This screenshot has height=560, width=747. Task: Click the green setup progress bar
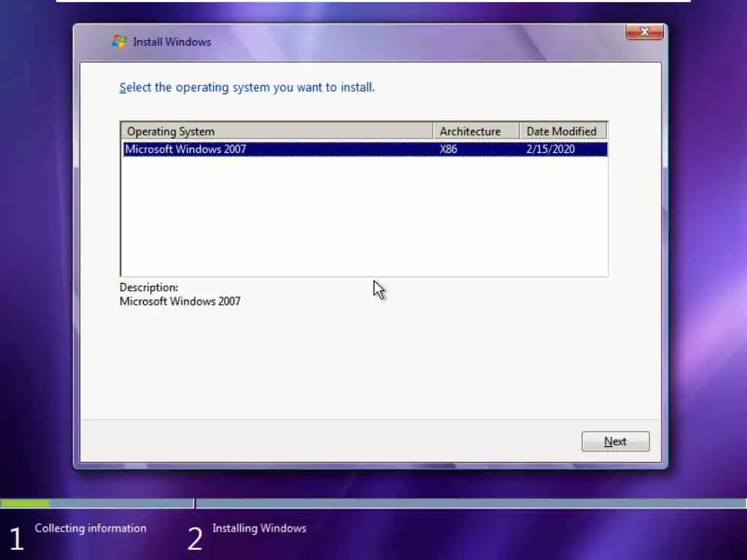[26, 503]
